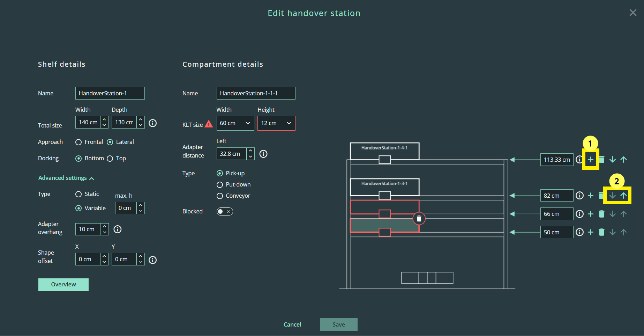Click the shelf Name input field

pos(110,93)
